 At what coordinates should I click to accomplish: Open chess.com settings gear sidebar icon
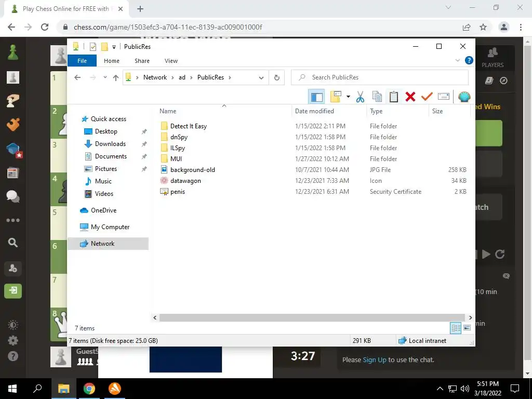(x=13, y=340)
